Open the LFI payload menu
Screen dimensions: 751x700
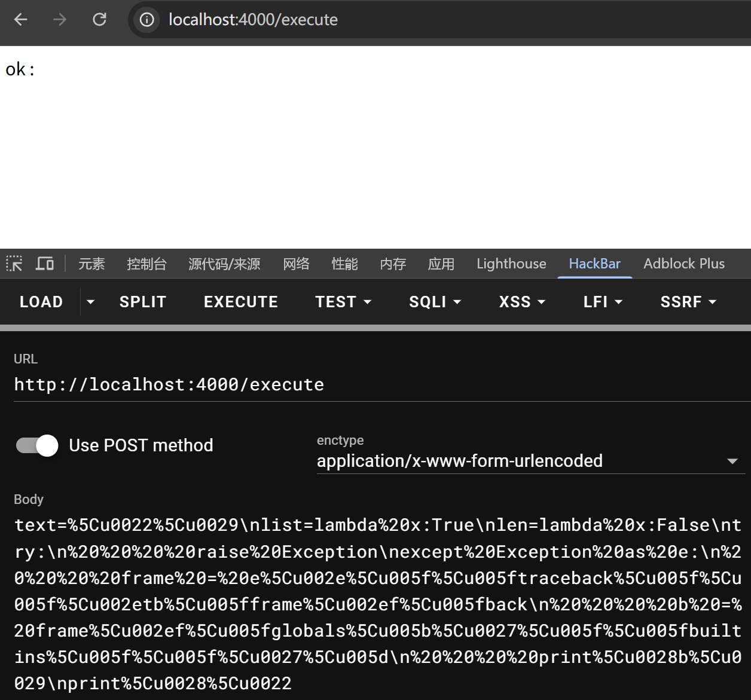[603, 302]
